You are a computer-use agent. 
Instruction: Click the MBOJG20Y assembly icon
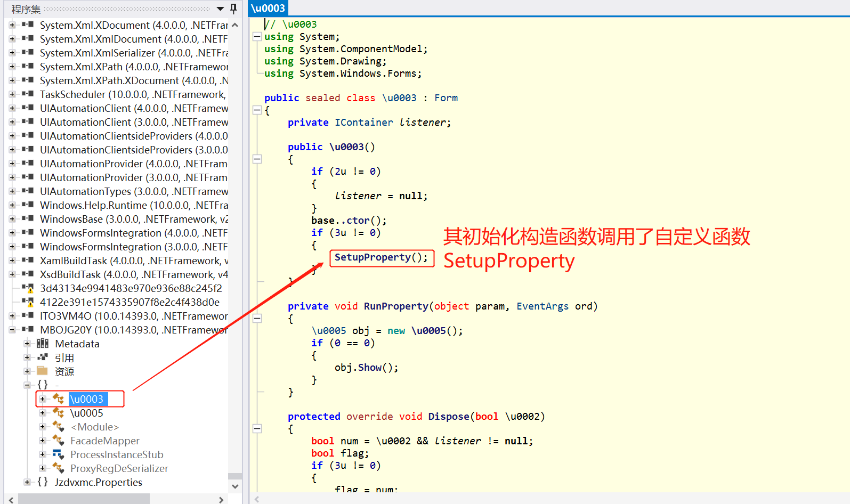coord(28,330)
